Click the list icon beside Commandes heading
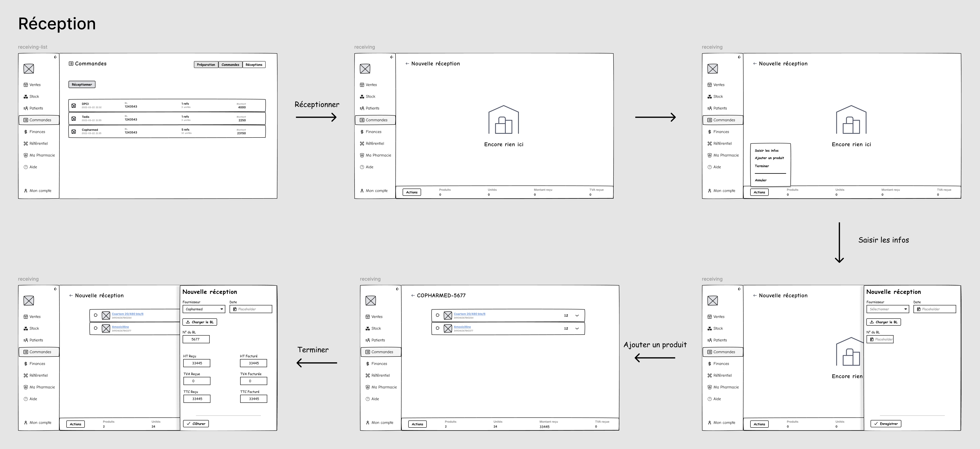Screen dimensions: 980x449 click(71, 63)
